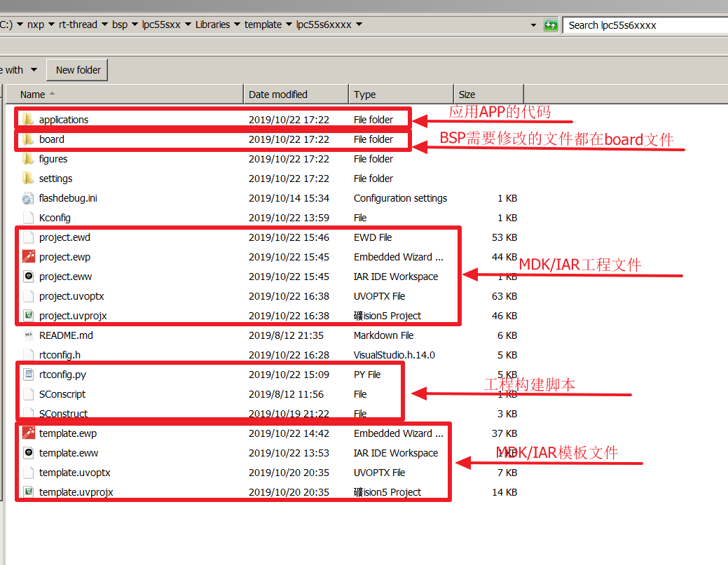Viewport: 728px width, 565px height.
Task: Select the project.ewp Embedded Wizard icon
Action: [28, 257]
